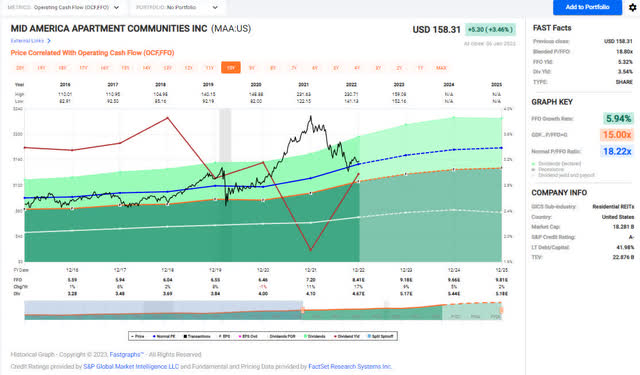Screen dimensions: 640x375
Task: Click the +5.20 (+3.46%) price change badge
Action: [x=490, y=30]
